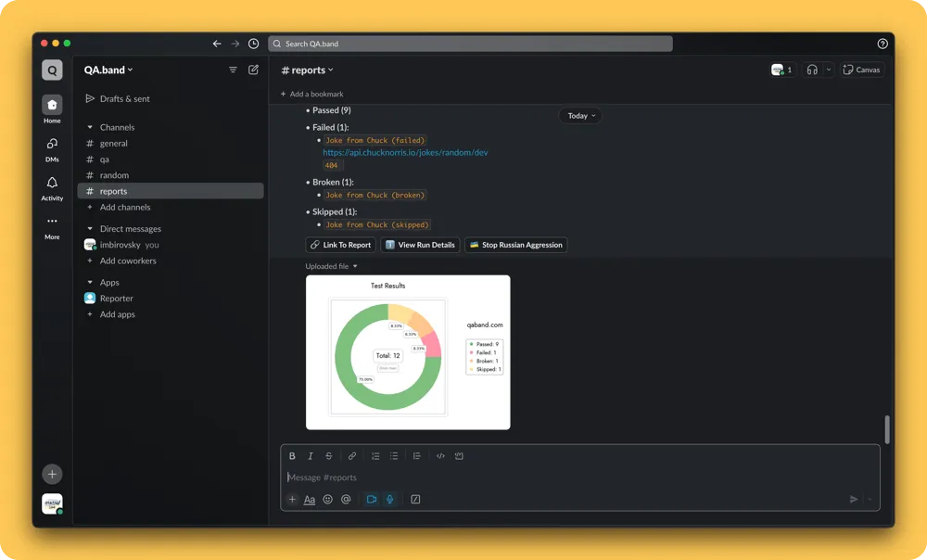Toggle strikethrough formatting in composer

[x=328, y=456]
